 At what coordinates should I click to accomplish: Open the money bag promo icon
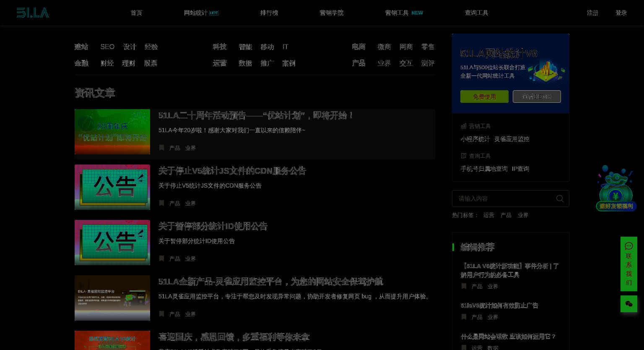[616, 188]
